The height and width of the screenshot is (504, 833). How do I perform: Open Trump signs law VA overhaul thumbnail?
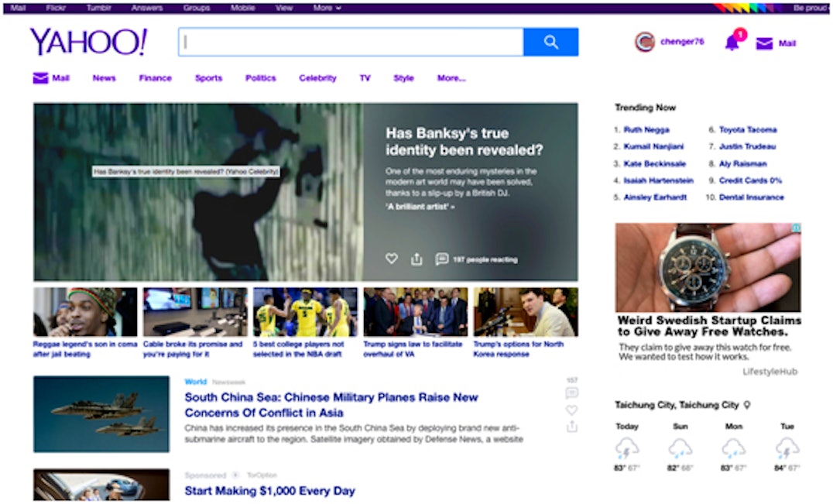pyautogui.click(x=416, y=312)
